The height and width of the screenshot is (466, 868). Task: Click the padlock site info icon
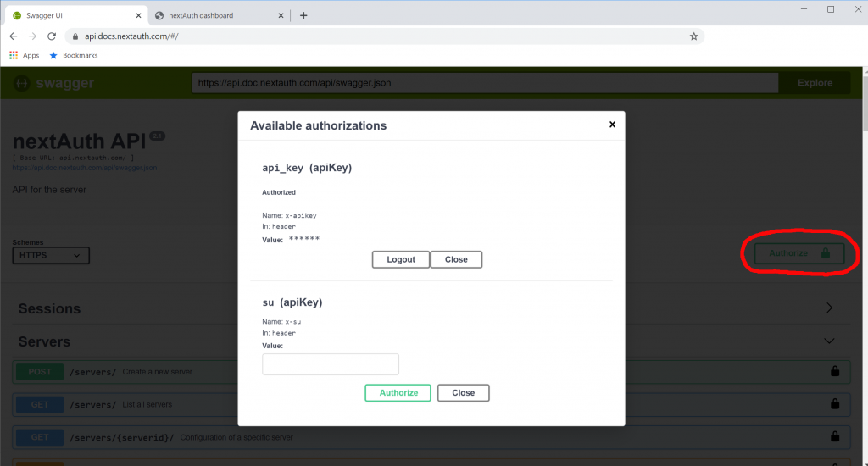75,36
